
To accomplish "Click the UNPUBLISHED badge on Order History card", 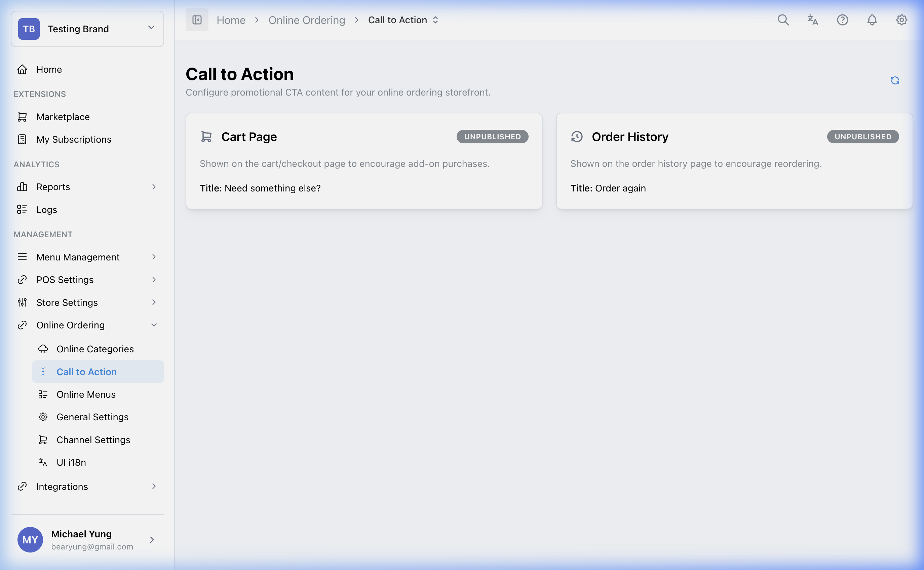I will pos(863,137).
